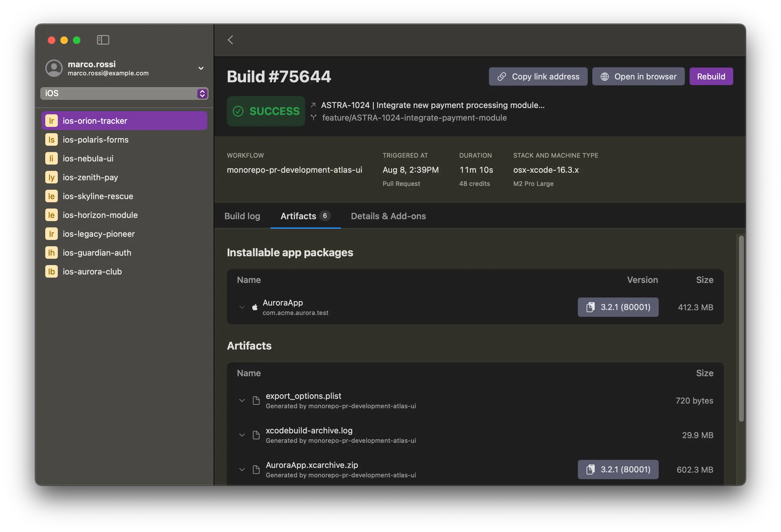Expand the AuroraApp.xcarchive.zip artifact row
The image size is (781, 532).
[242, 470]
